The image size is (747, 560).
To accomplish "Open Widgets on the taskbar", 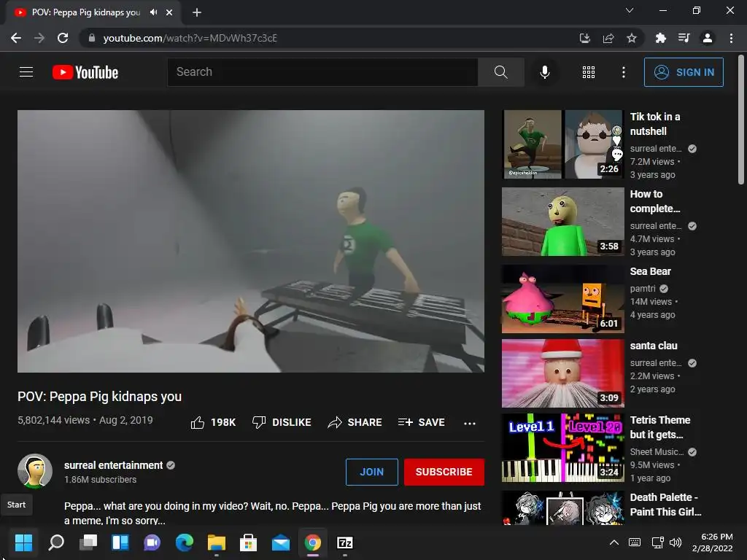I will 120,542.
